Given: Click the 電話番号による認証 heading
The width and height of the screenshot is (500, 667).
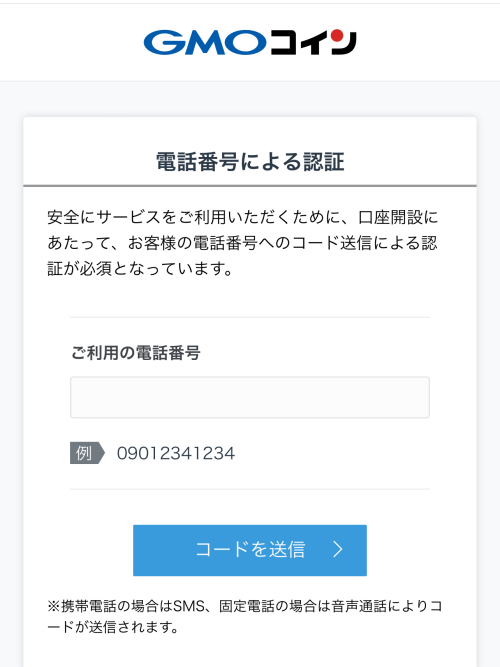Looking at the screenshot, I should pos(250,162).
